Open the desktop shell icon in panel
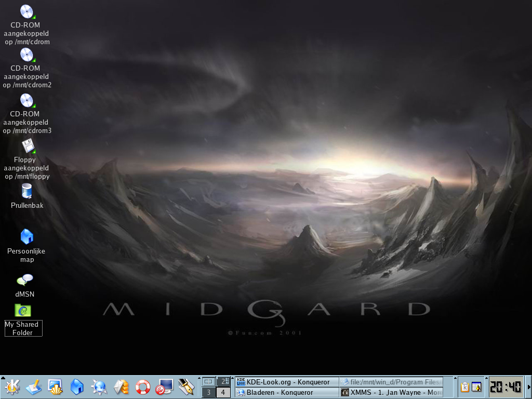The width and height of the screenshot is (532, 399). tap(55, 387)
